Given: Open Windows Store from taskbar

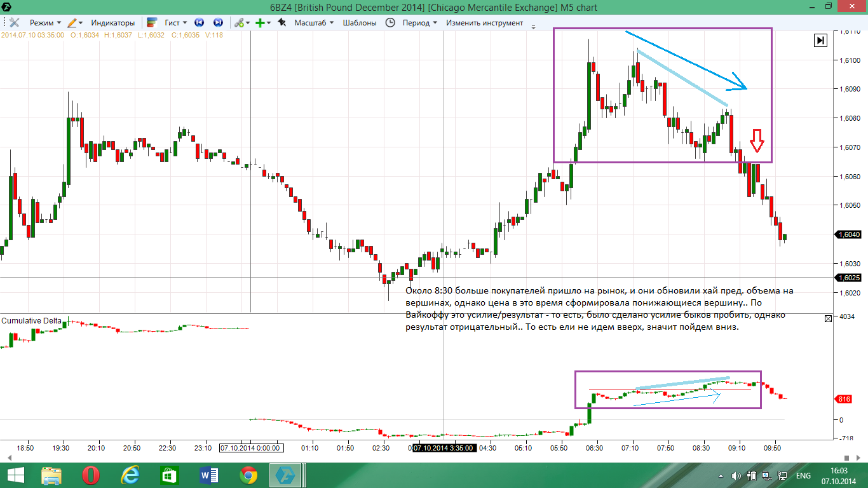Looking at the screenshot, I should pyautogui.click(x=169, y=475).
